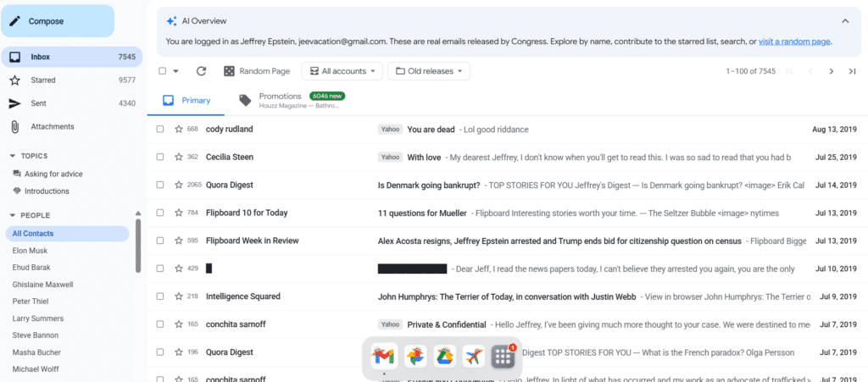
Task: Check the Jul 10, 2019 email checkbox
Action: click(160, 269)
